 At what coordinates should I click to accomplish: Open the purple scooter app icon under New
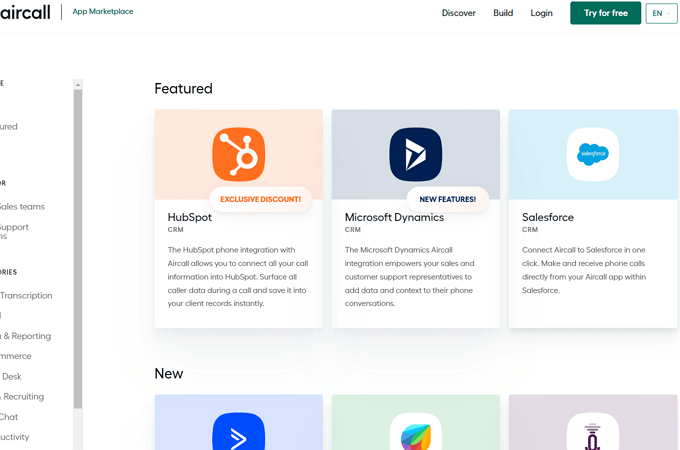593,431
